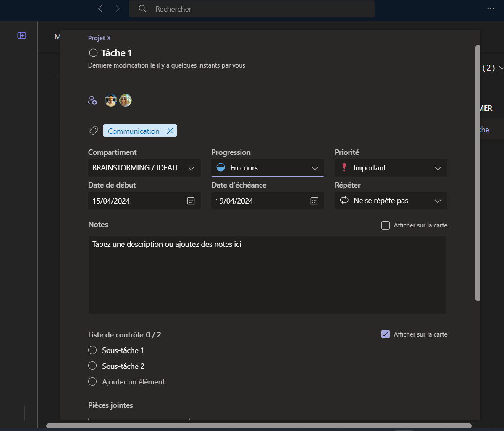504x431 pixels.
Task: Go back with the left arrow
Action: [100, 9]
